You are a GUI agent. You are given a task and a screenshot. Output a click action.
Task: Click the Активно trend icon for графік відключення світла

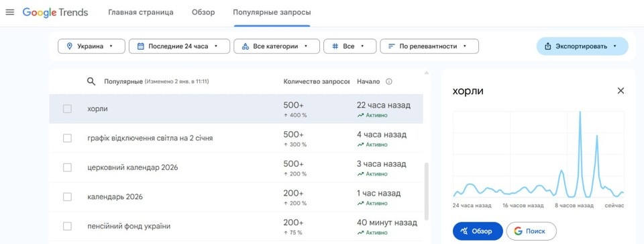click(x=360, y=145)
